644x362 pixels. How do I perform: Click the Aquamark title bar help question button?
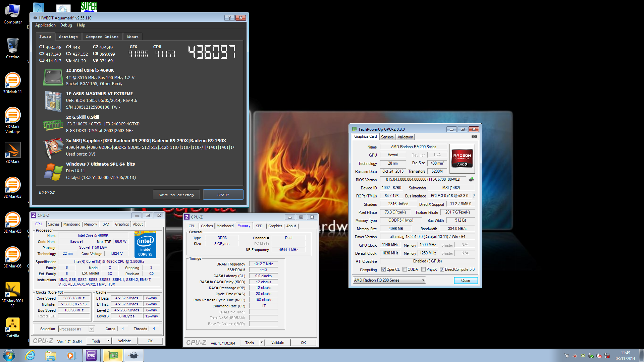pos(229,18)
